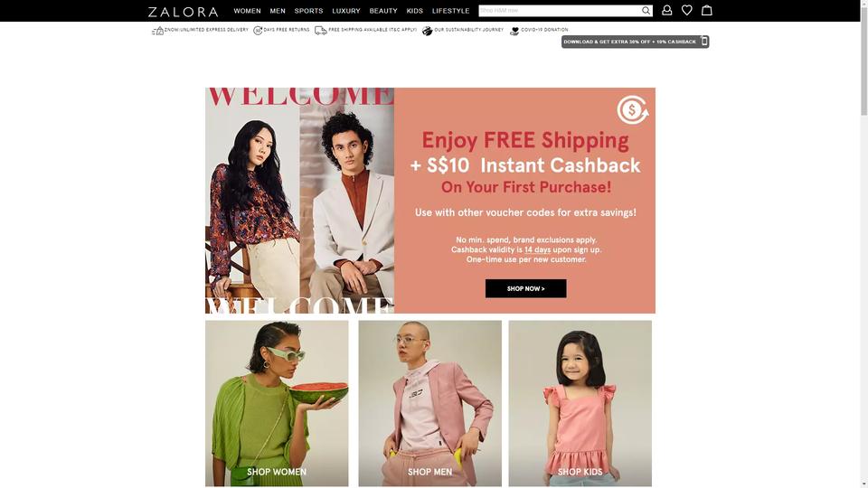
Task: Click the download app cashback banner
Action: [635, 42]
